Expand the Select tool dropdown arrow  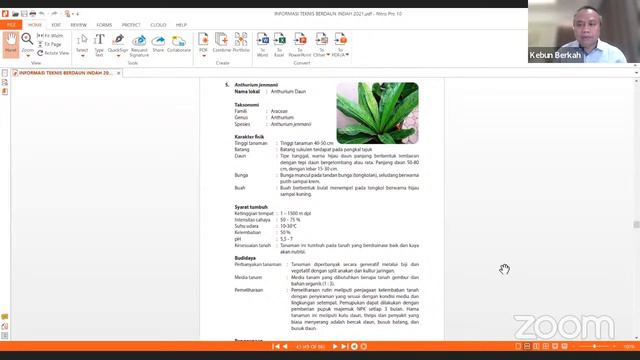tap(82, 56)
